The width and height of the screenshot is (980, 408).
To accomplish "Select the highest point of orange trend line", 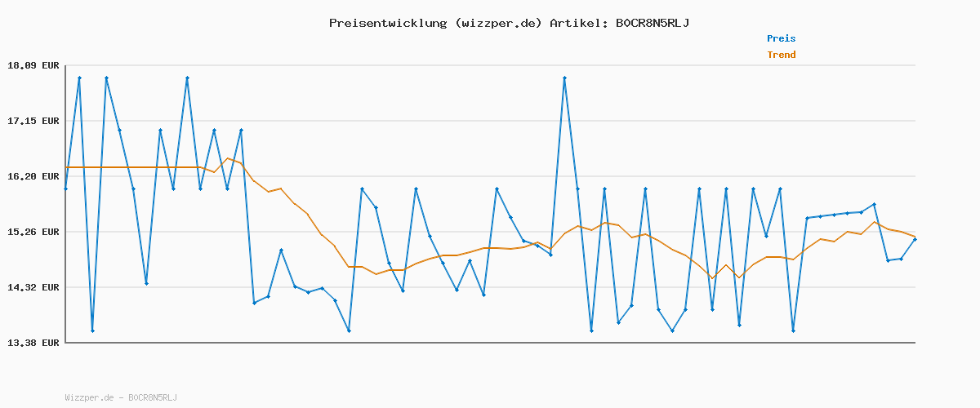I will pyautogui.click(x=228, y=158).
